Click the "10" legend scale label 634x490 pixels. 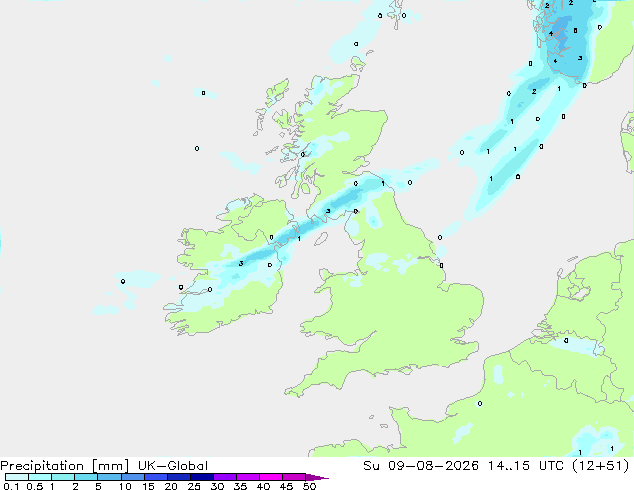125,486
